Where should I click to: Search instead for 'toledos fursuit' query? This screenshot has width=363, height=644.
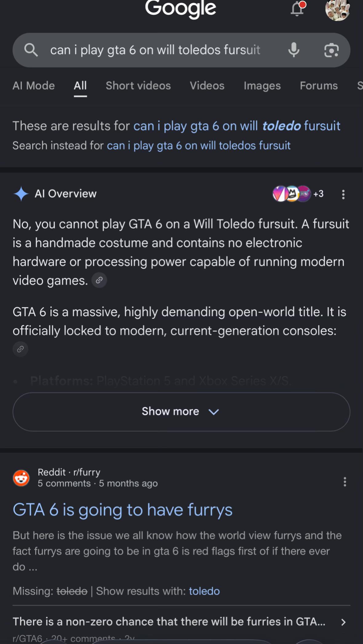click(x=198, y=146)
